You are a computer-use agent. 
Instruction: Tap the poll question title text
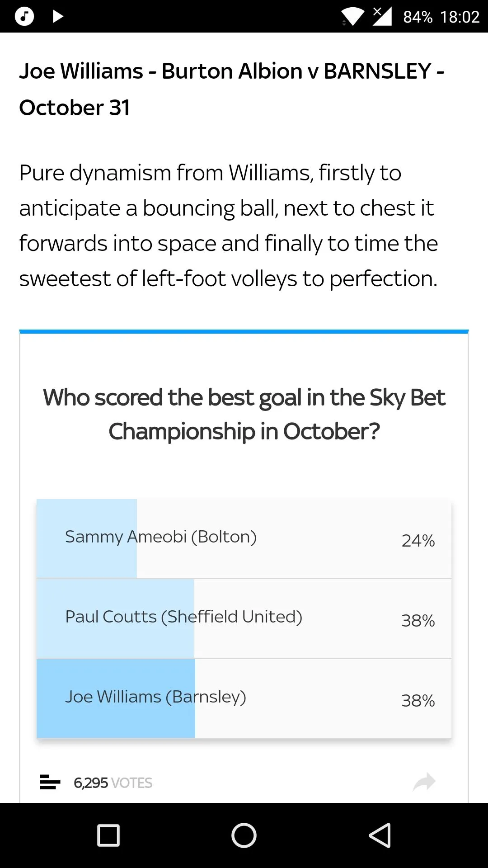[244, 414]
